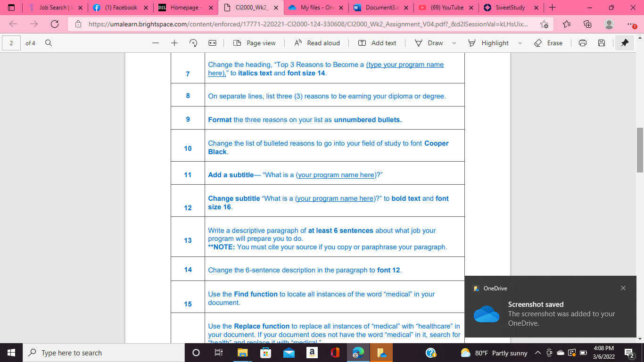
Task: Expand the Highlight color options dropdown
Action: [520, 43]
